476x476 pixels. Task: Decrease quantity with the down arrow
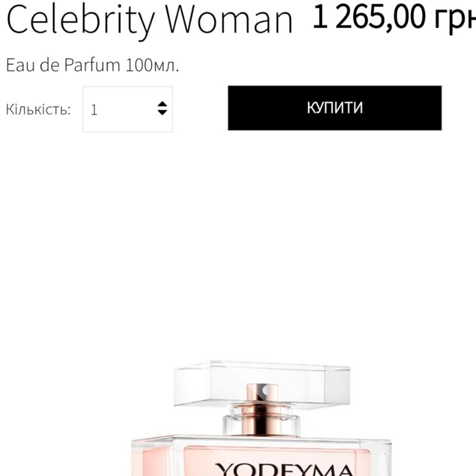(162, 112)
